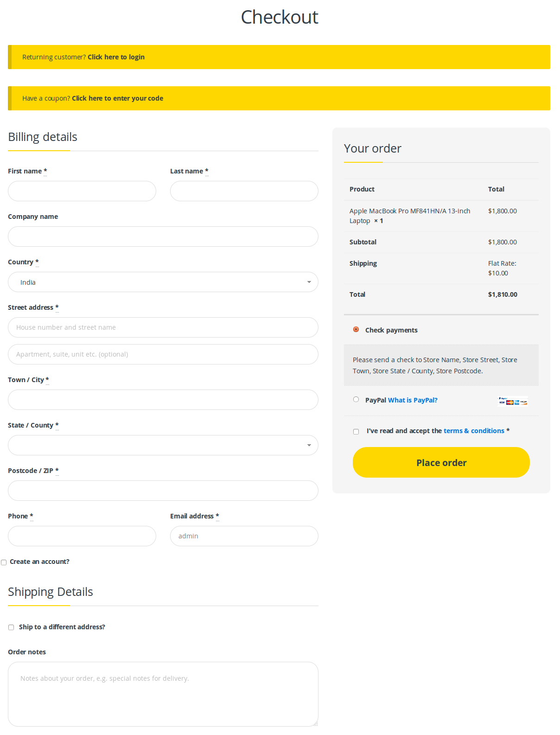Image resolution: width=560 pixels, height=735 pixels.
Task: Open the Country dropdown showing India
Action: [x=163, y=282]
